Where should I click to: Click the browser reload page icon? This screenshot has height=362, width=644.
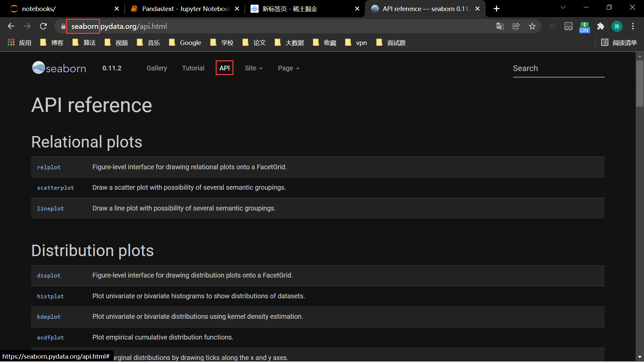click(x=43, y=26)
